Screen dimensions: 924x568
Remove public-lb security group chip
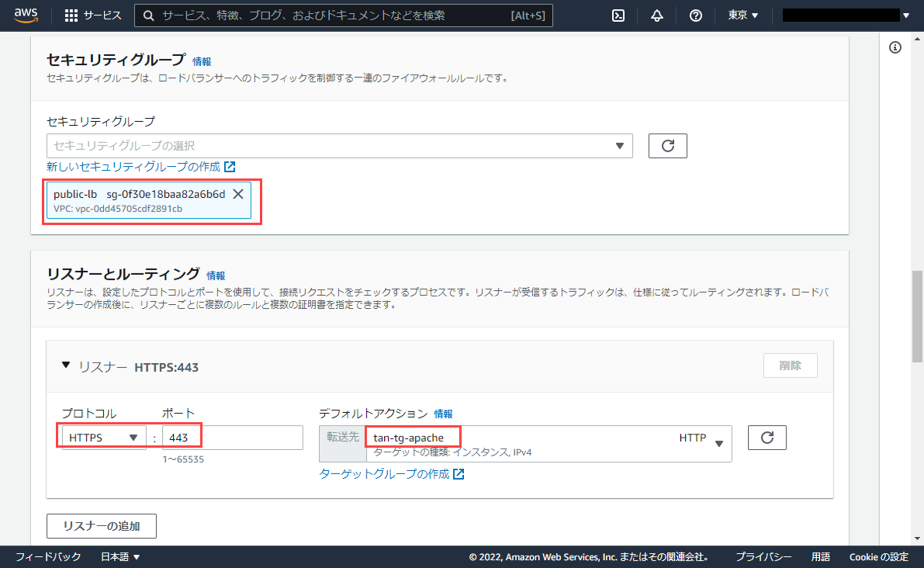pos(238,194)
